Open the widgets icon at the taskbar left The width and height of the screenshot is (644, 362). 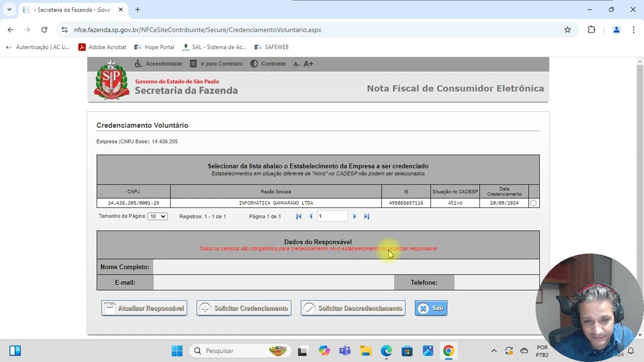click(15, 351)
